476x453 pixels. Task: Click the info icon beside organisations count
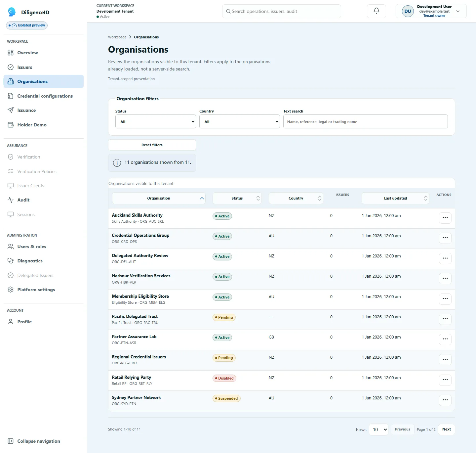tap(117, 163)
